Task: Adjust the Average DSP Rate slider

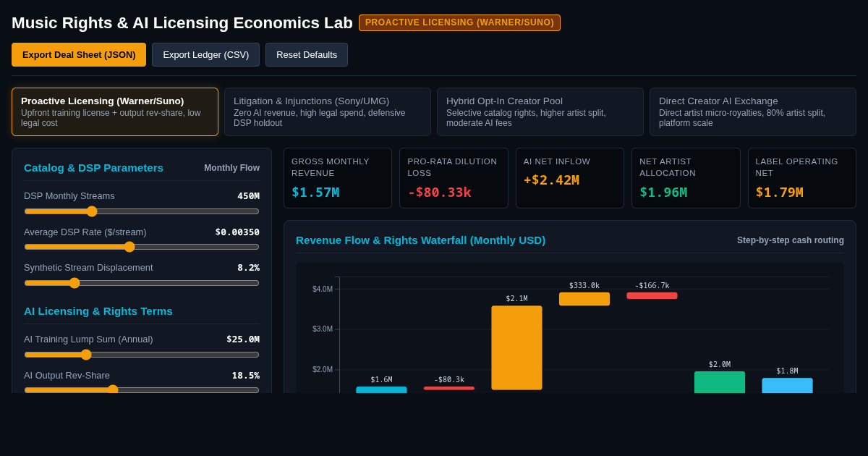Action: pos(142,247)
